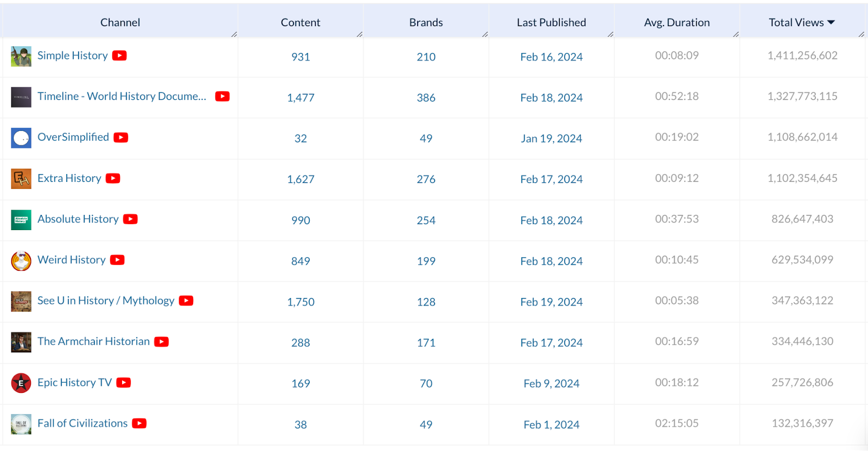Sort table by Brands column header
The height and width of the screenshot is (451, 868).
[x=426, y=22]
